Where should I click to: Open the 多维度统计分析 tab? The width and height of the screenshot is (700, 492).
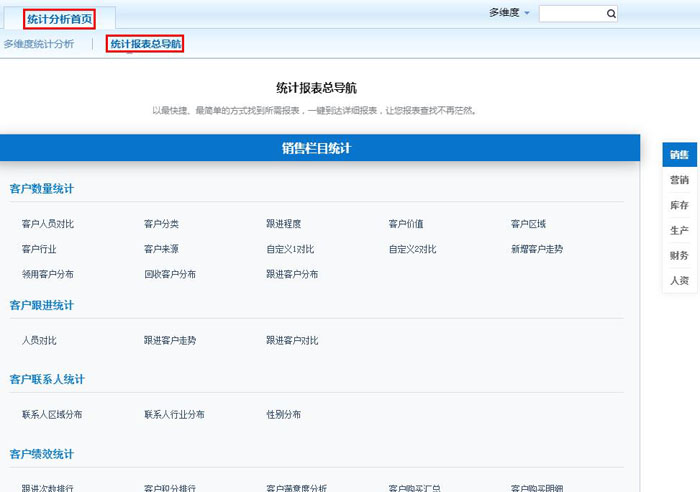click(38, 44)
